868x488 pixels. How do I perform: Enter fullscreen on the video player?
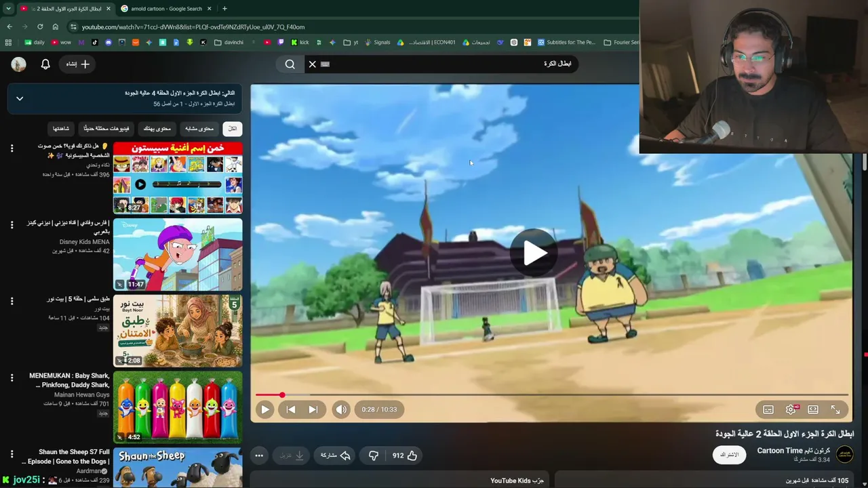click(x=835, y=409)
